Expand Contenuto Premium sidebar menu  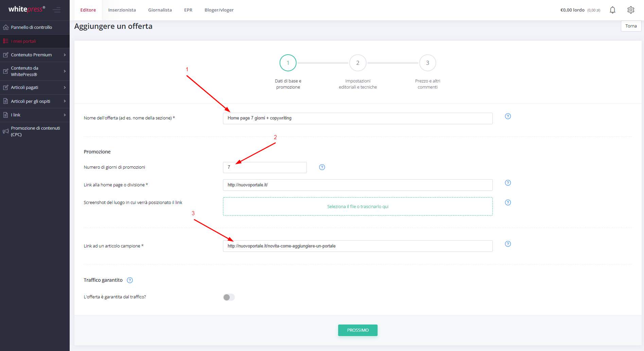pos(35,55)
